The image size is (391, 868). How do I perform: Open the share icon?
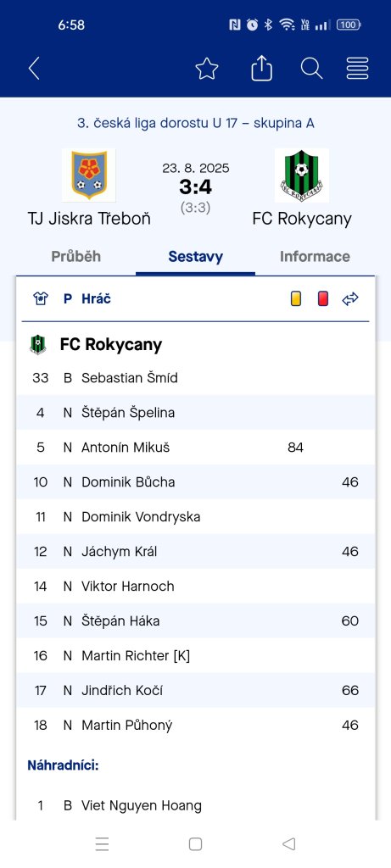point(261,69)
